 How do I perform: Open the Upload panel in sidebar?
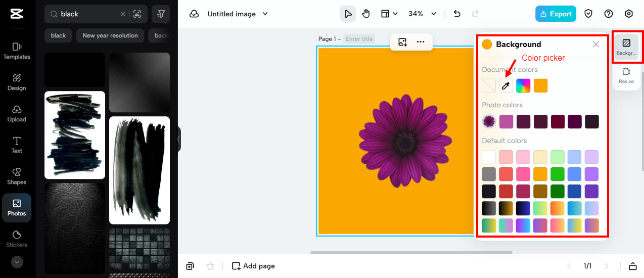[17, 113]
